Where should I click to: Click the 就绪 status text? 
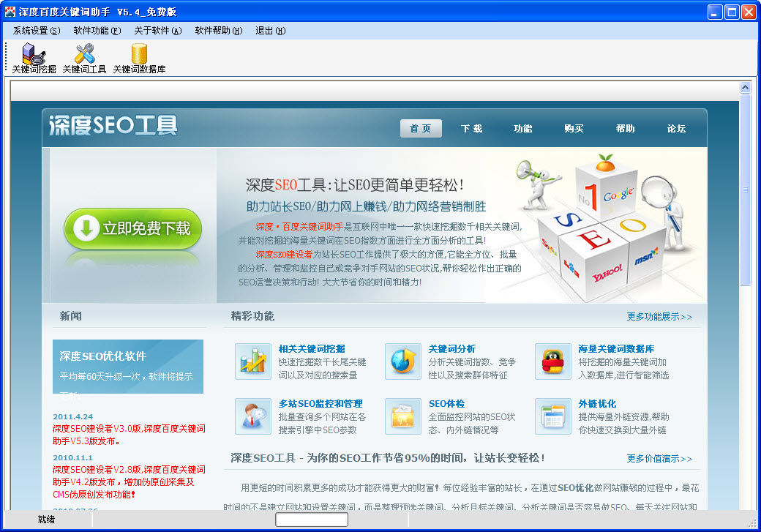tap(46, 520)
